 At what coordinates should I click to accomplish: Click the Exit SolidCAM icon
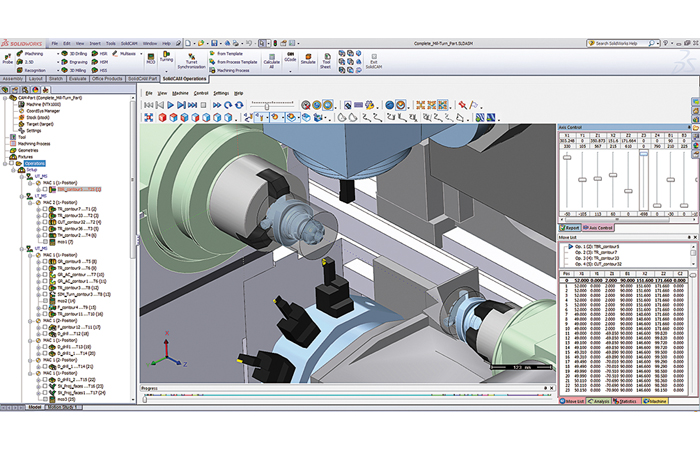(374, 56)
